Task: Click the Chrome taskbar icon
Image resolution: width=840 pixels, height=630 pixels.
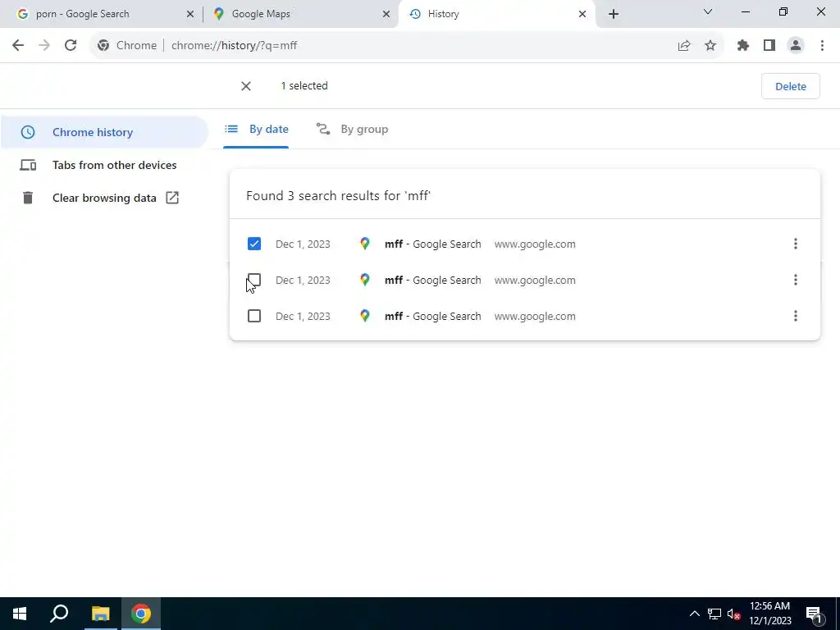Action: point(141,614)
